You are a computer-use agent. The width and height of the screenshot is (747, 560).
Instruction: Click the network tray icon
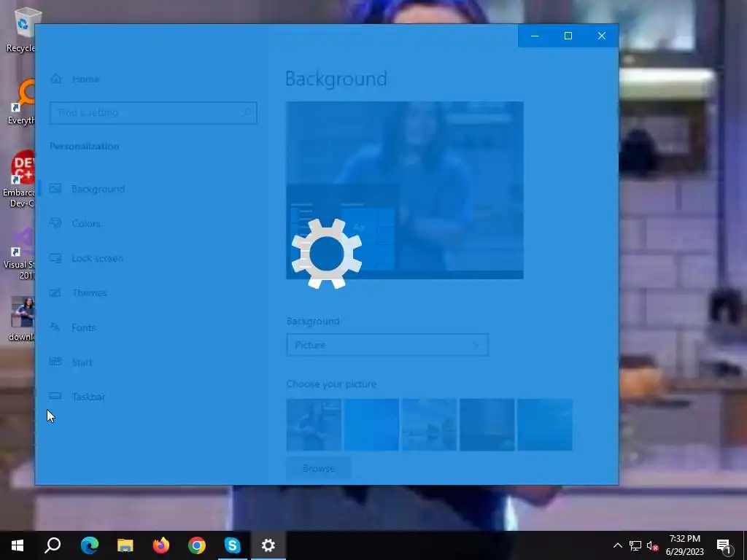635,545
